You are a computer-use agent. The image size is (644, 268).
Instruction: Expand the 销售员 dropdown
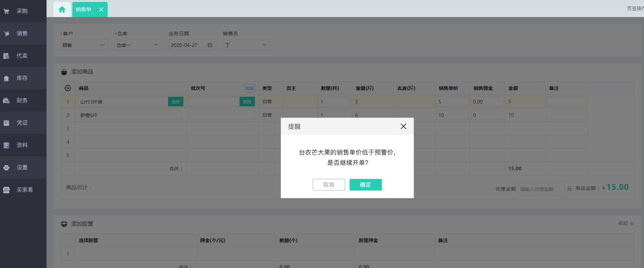(264, 45)
